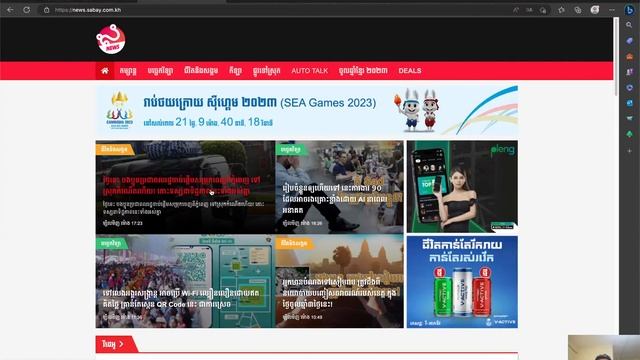This screenshot has width=640, height=360.
Task: Open the browser settings ellipsis menu
Action: (612, 10)
